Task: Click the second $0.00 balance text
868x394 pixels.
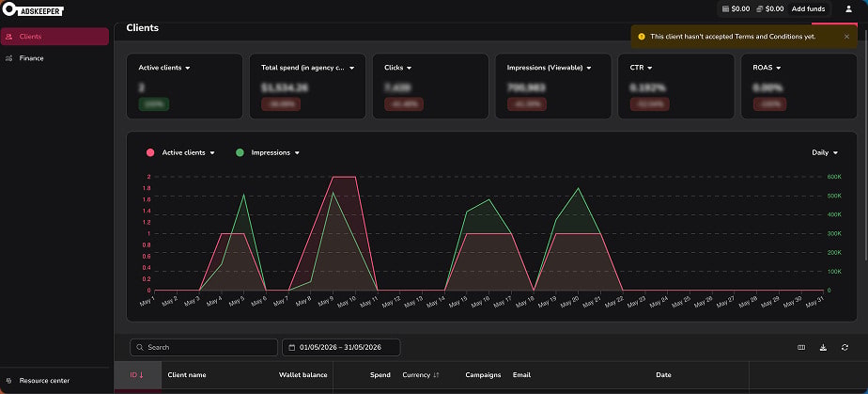Action: click(x=774, y=8)
